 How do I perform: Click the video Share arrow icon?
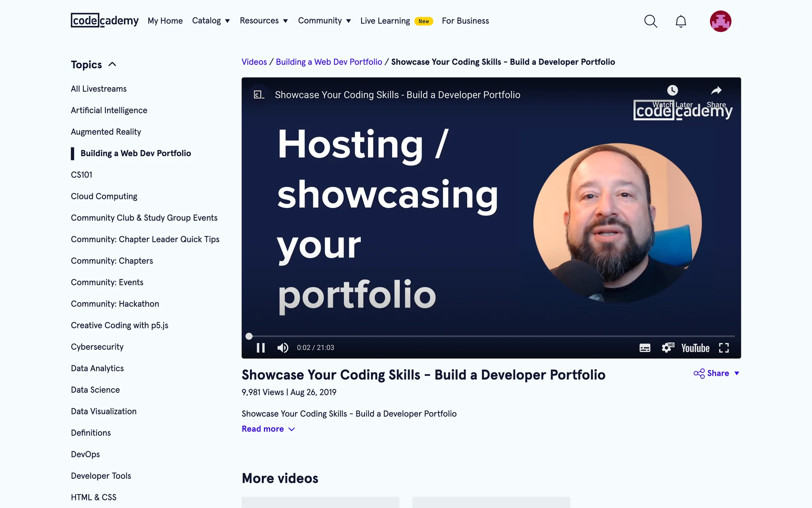(716, 91)
